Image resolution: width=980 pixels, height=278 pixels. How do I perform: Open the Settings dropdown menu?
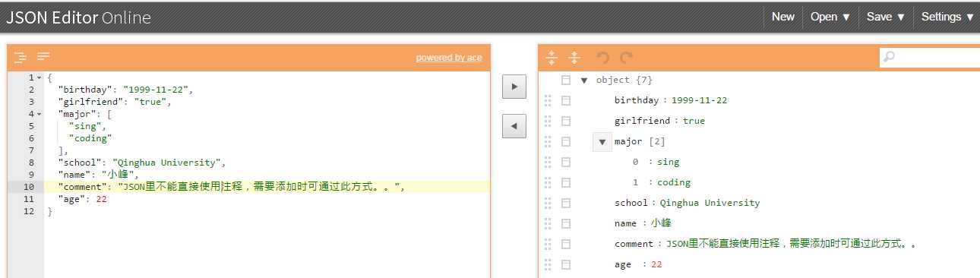coord(947,17)
